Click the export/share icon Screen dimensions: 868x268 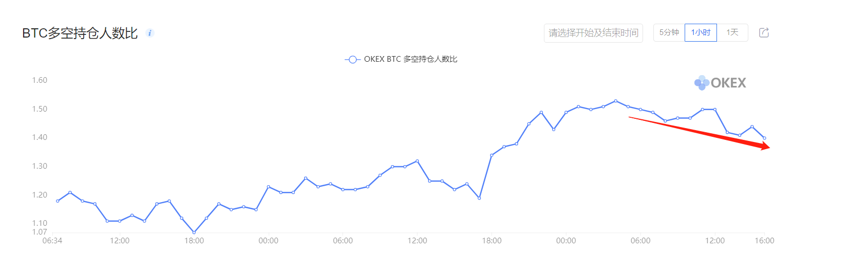tap(764, 32)
